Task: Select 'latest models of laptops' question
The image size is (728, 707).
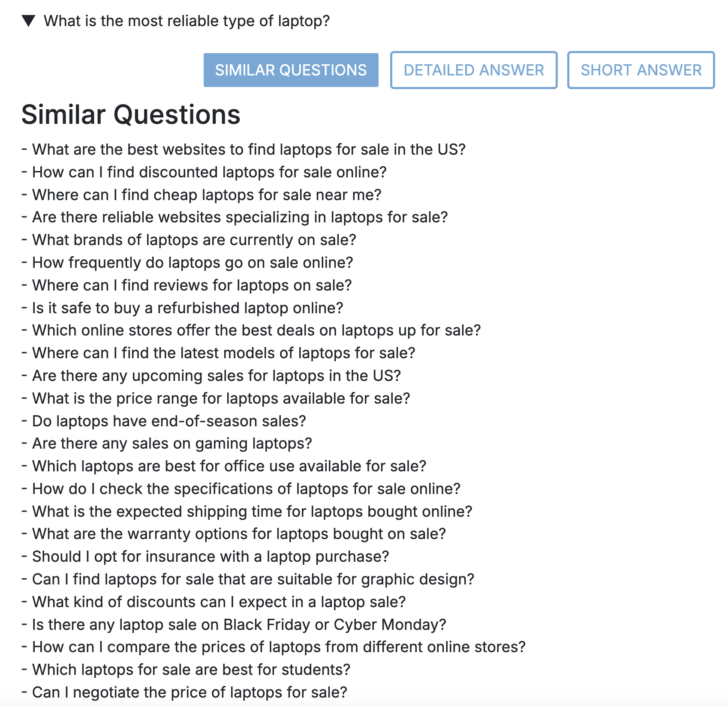Action: click(x=224, y=353)
